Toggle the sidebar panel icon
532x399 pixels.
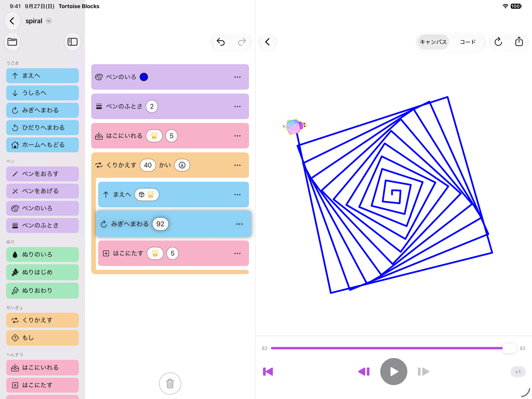coord(72,42)
